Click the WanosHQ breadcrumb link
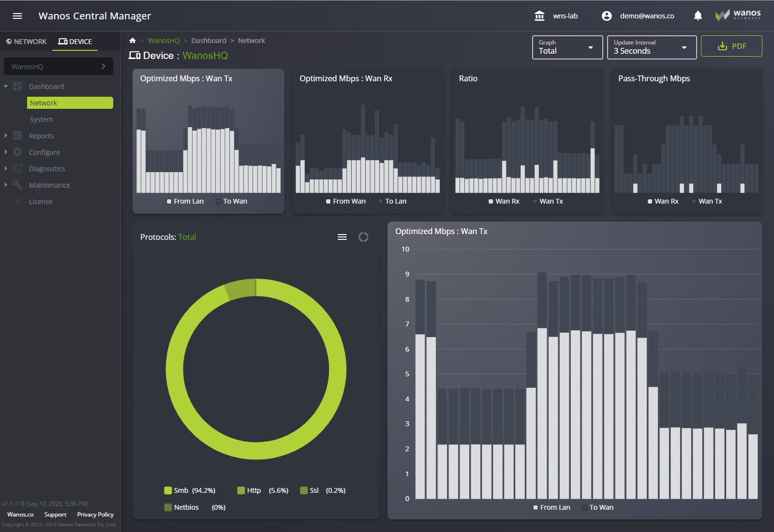 (164, 41)
